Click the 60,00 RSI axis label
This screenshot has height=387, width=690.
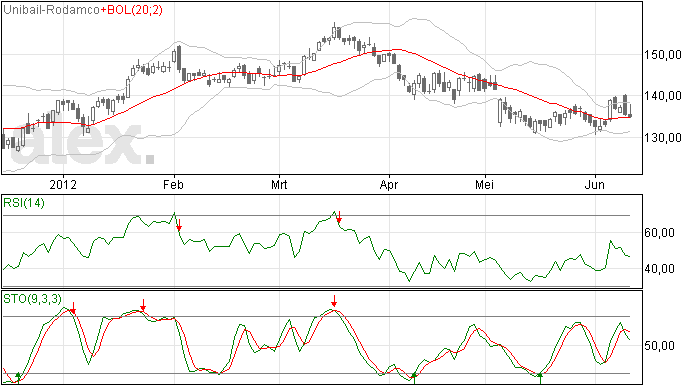click(x=659, y=232)
